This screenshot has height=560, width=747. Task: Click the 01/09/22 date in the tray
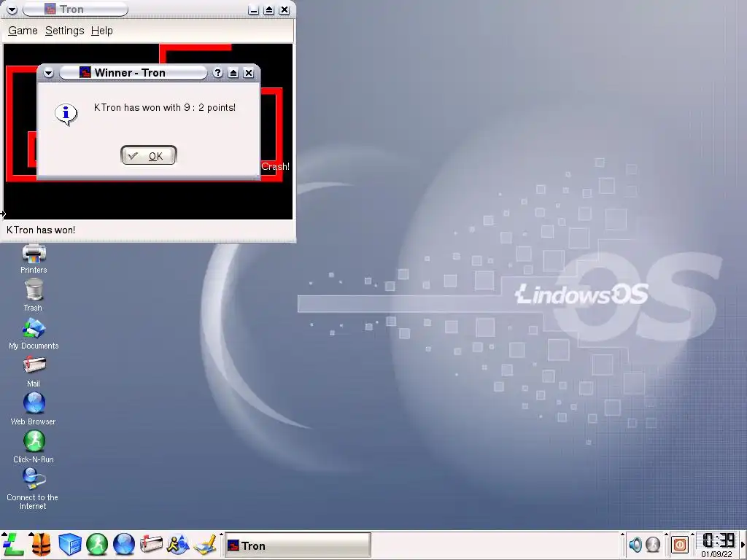(716, 554)
